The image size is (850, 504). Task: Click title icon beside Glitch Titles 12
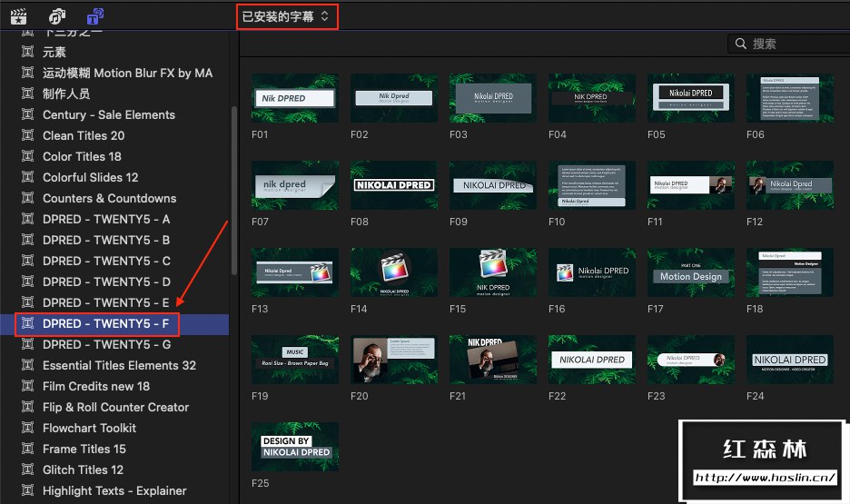[27, 469]
